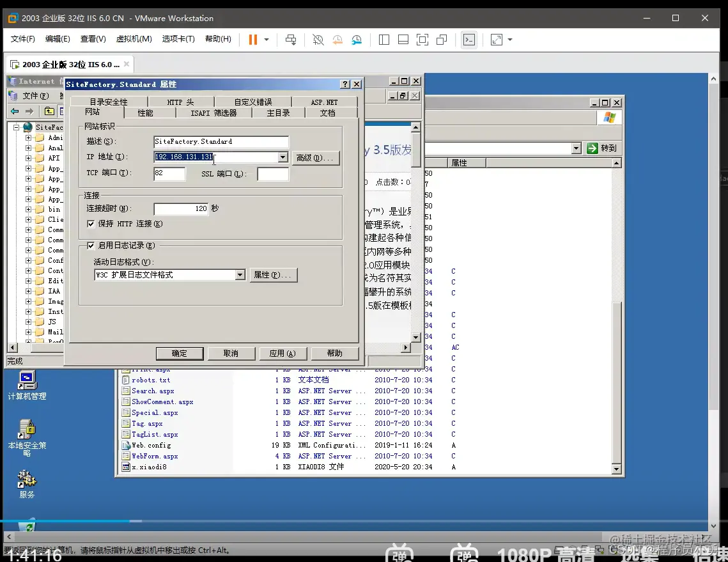Click the ? help button in the properties title bar

345,84
